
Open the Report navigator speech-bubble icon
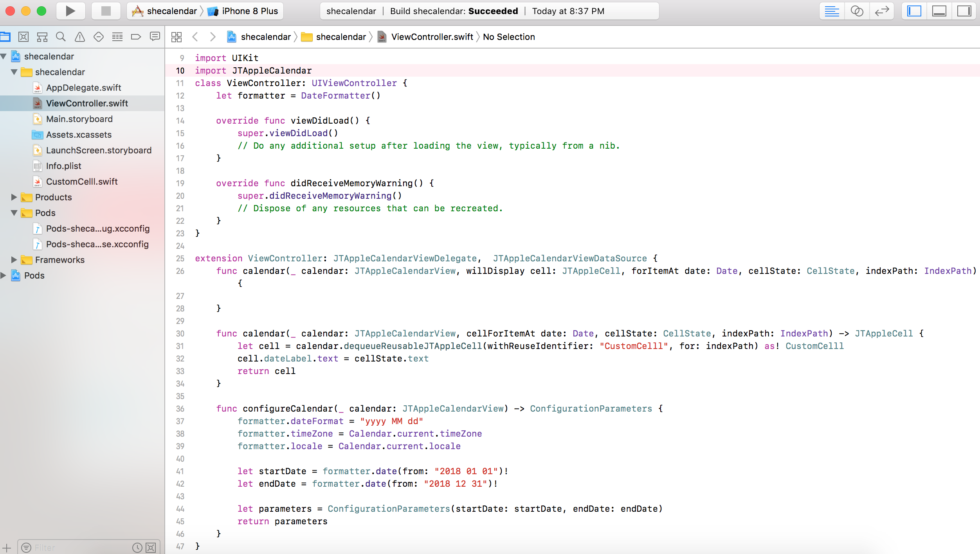(x=155, y=37)
